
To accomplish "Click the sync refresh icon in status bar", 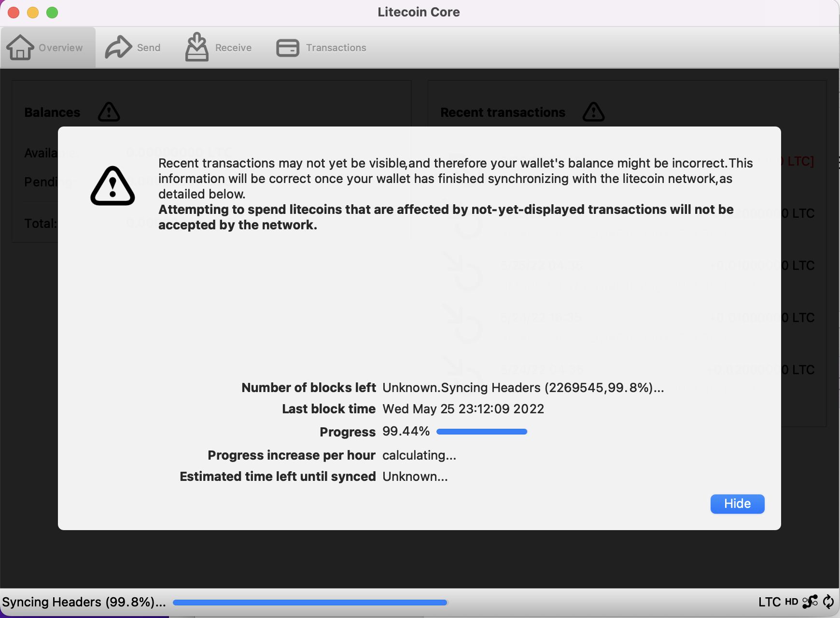I will coord(828,602).
